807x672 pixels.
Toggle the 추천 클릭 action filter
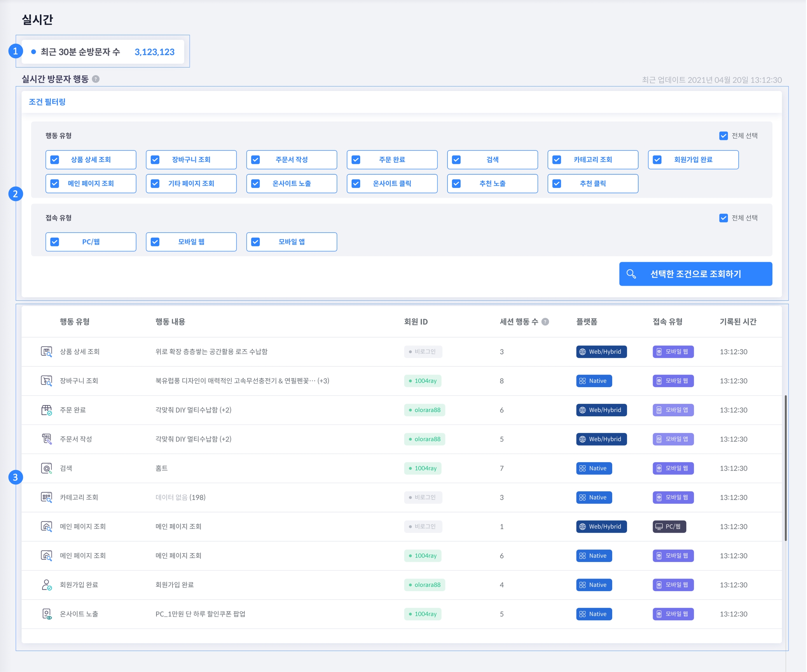tap(557, 183)
